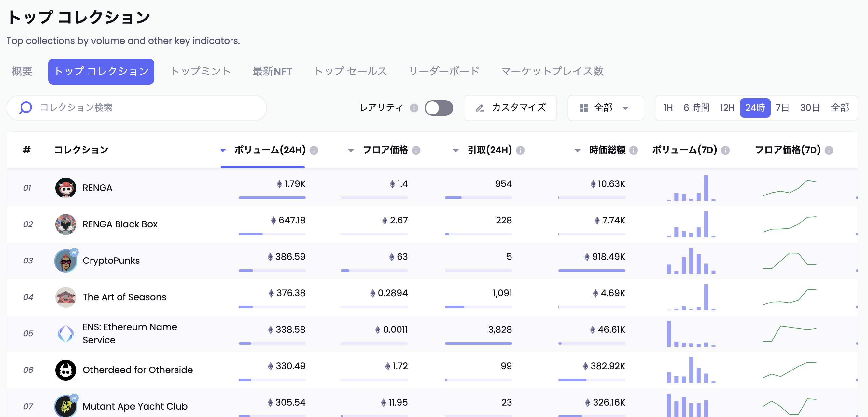Viewport: 868px width, 417px height.
Task: Open RENGA collection avatar
Action: pyautogui.click(x=66, y=188)
